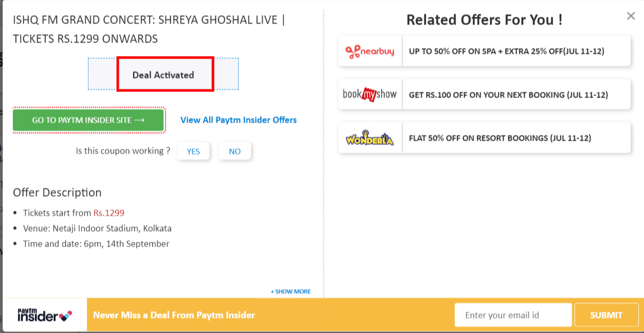The image size is (644, 333).
Task: Click the email id input field
Action: point(513,314)
